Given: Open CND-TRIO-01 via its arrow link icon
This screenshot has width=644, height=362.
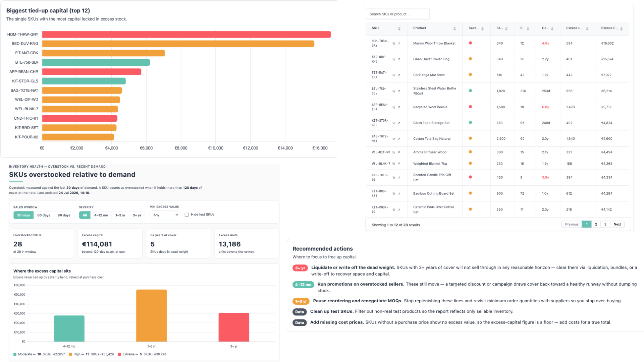Looking at the screenshot, I should tap(399, 178).
